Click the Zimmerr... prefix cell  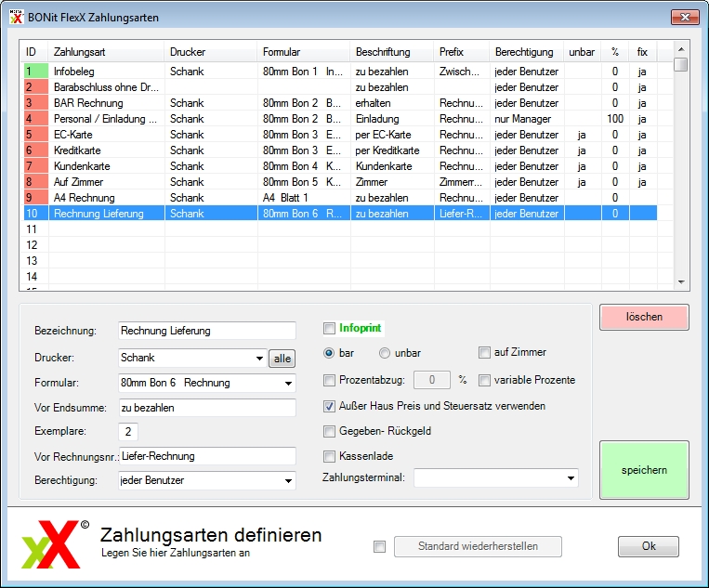pos(461,182)
